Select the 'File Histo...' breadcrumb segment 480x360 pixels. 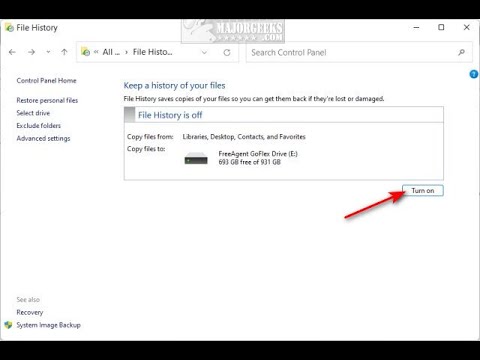click(153, 52)
